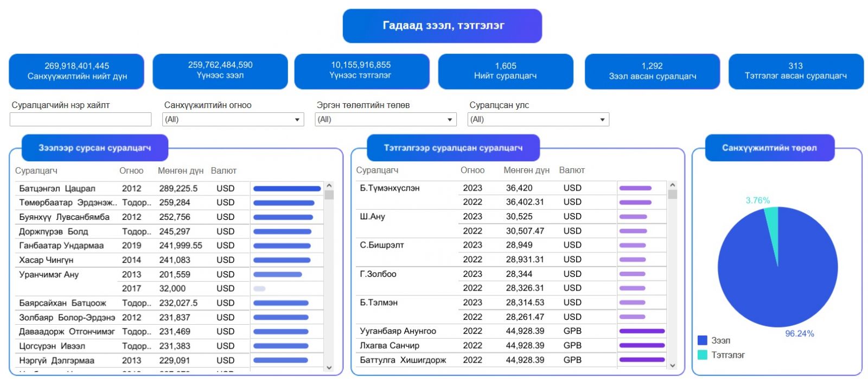The image size is (868, 379).
Task: Select the Тэтгэлгээр суралцсан суралцагч panel header
Action: (x=453, y=148)
